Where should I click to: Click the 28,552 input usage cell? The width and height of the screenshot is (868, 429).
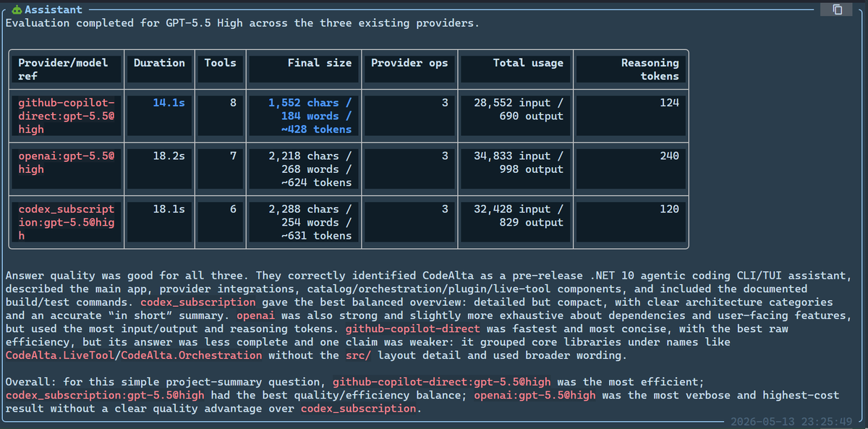[514, 116]
